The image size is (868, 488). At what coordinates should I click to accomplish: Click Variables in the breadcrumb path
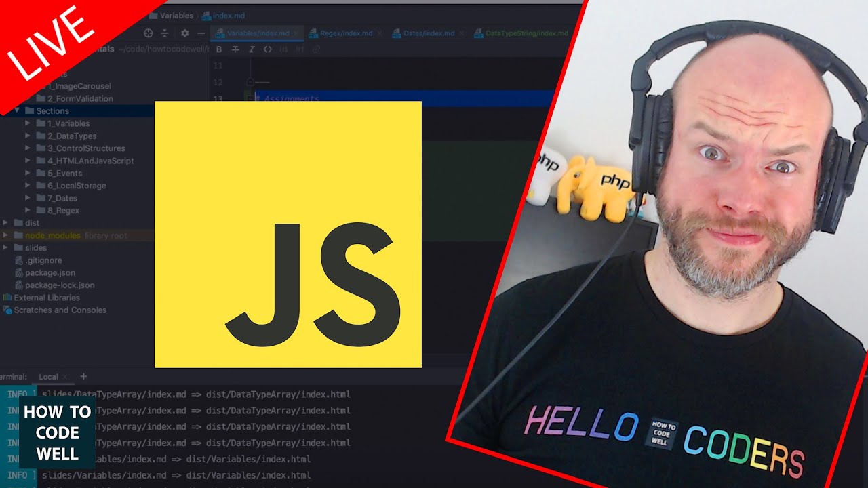pyautogui.click(x=176, y=16)
